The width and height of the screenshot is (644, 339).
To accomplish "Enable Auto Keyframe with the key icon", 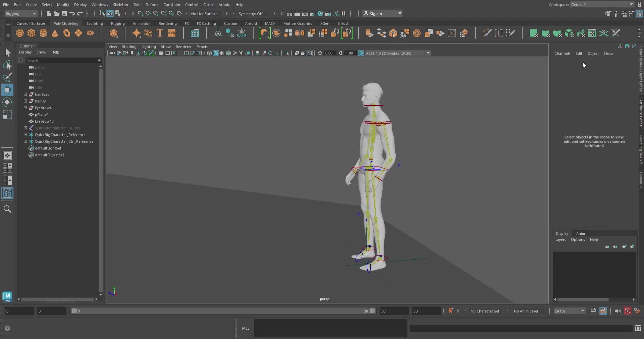I will [628, 311].
